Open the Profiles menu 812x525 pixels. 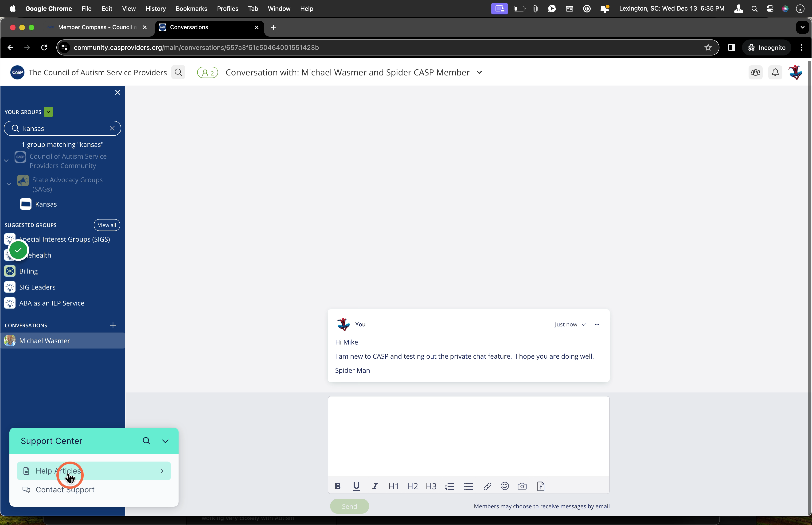pos(227,8)
